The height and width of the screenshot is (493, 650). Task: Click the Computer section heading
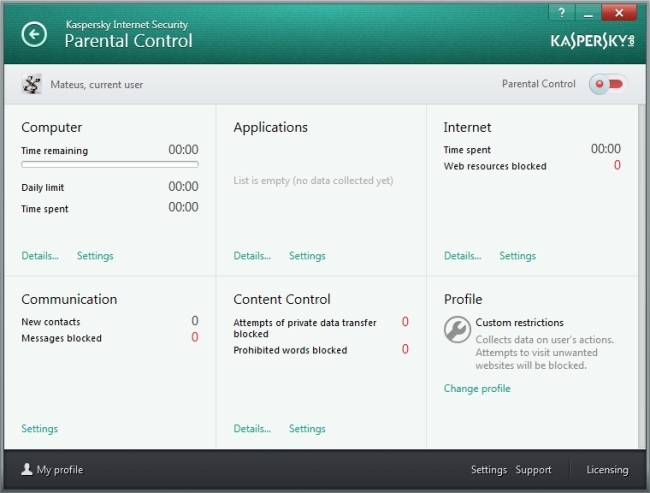tap(52, 127)
